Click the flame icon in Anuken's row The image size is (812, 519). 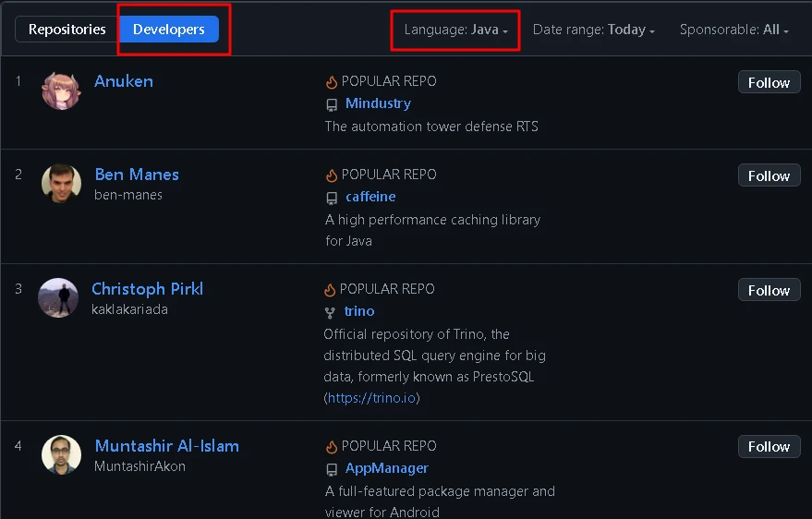[x=332, y=82]
